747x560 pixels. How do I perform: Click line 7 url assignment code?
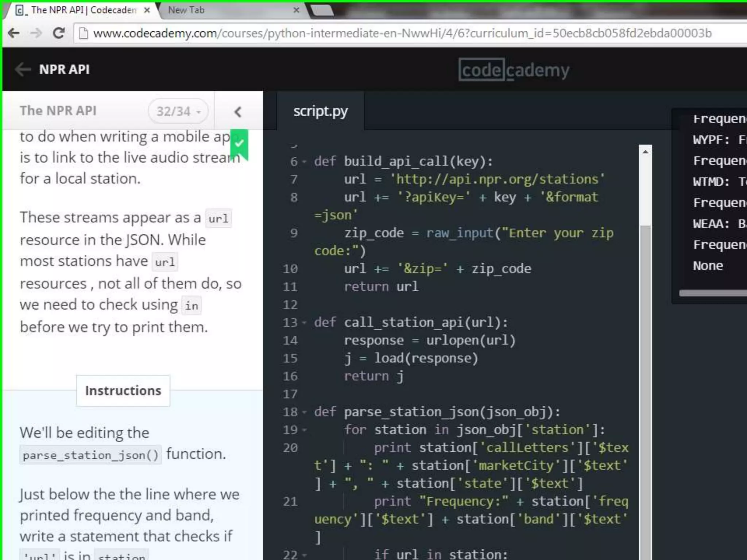point(474,179)
